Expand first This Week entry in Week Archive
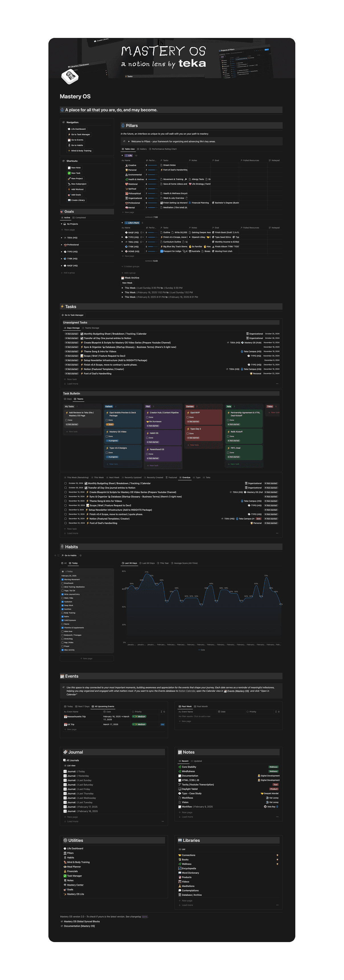This screenshot has width=344, height=980. [x=122, y=288]
